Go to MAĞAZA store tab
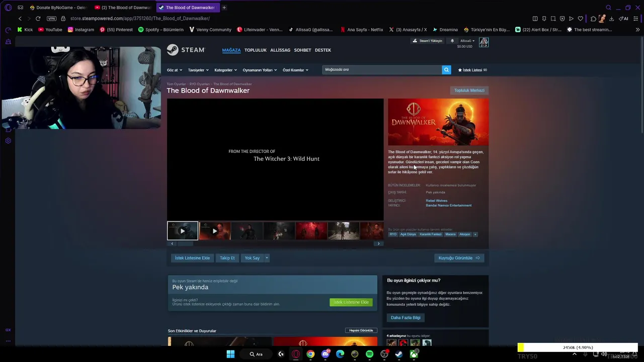This screenshot has width=644, height=362. tap(231, 50)
